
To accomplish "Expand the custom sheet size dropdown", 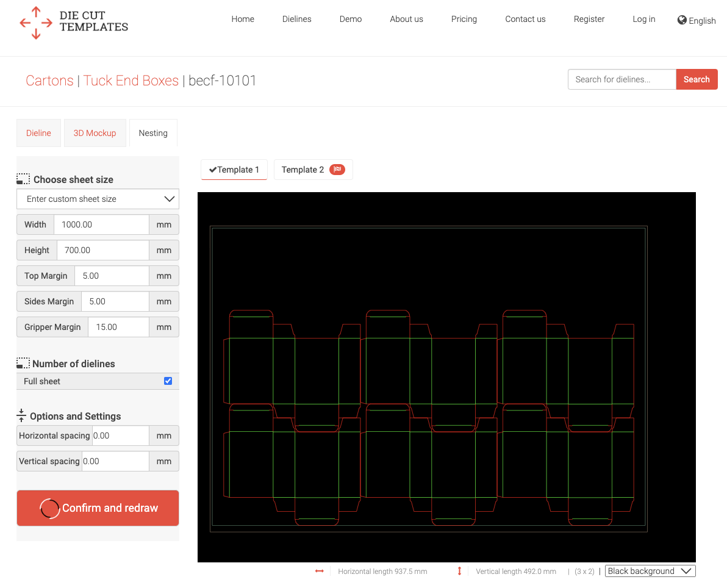I will click(x=98, y=199).
